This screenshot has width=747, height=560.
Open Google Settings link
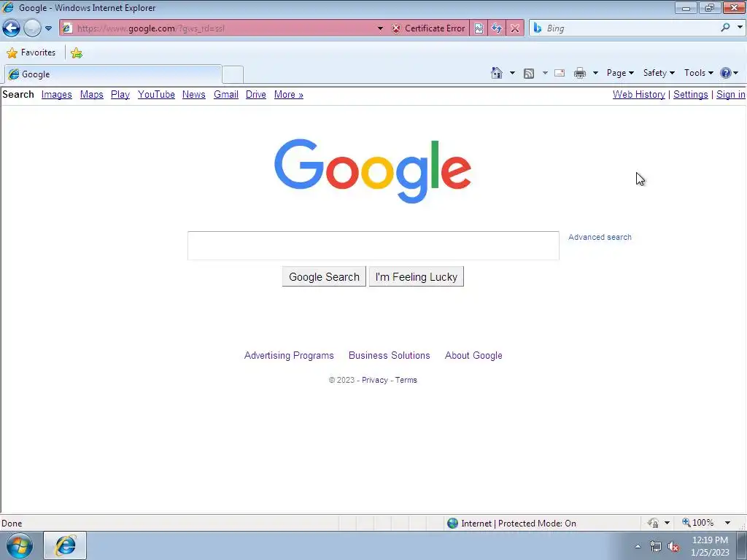(x=690, y=94)
